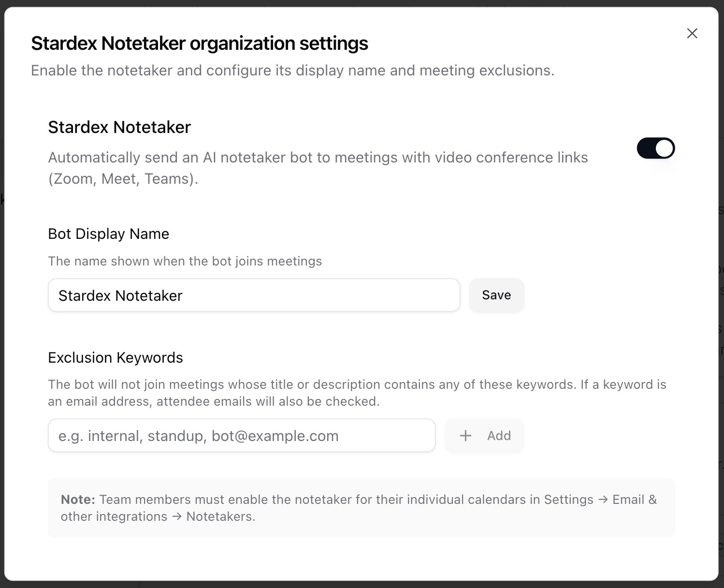Focus the Exclusion Keywords input
The width and height of the screenshot is (724, 588).
coord(242,435)
